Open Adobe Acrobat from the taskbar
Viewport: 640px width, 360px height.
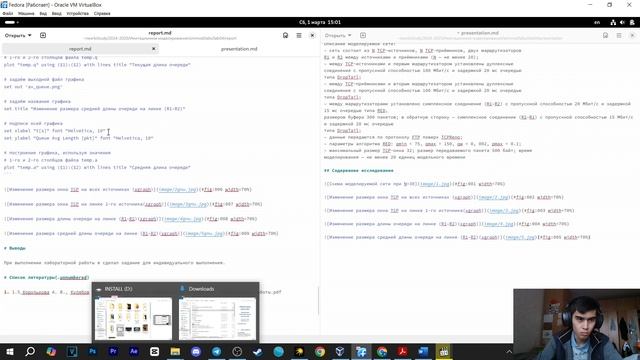tap(402, 351)
